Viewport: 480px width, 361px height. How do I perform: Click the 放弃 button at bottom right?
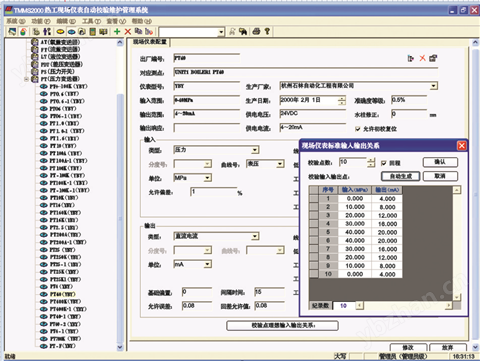(x=447, y=347)
